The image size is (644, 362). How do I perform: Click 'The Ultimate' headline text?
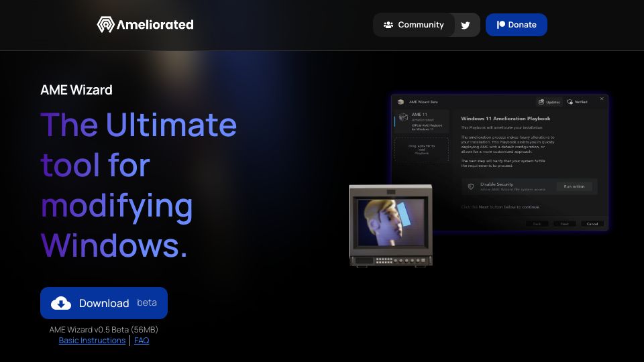click(139, 125)
